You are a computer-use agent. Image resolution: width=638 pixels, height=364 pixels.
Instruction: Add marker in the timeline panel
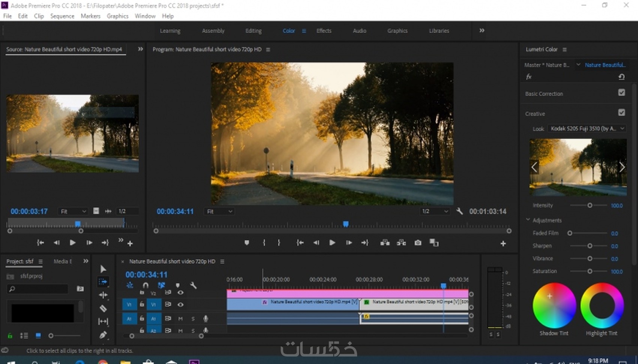tap(178, 285)
